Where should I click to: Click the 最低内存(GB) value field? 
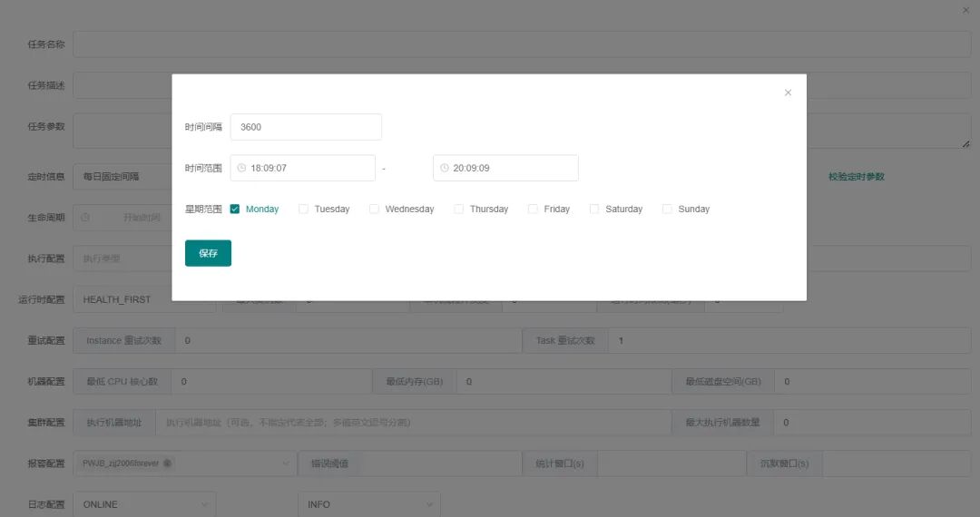click(x=563, y=382)
